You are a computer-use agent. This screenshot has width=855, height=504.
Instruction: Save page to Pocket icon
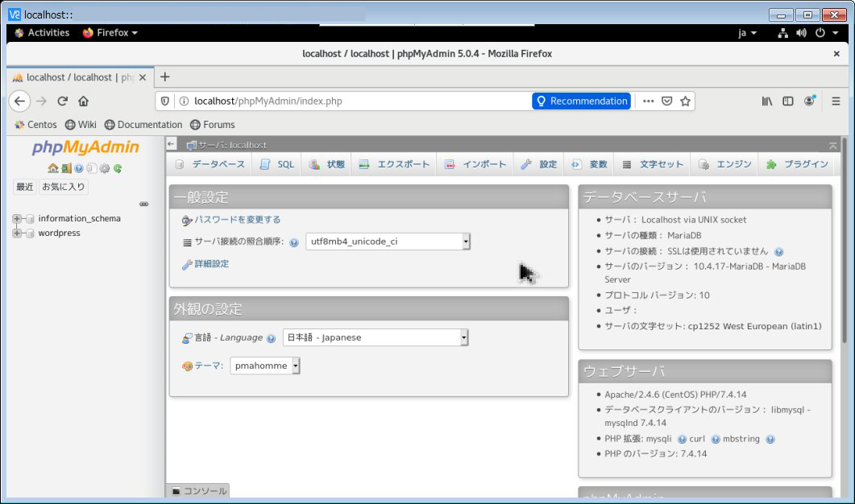click(667, 101)
